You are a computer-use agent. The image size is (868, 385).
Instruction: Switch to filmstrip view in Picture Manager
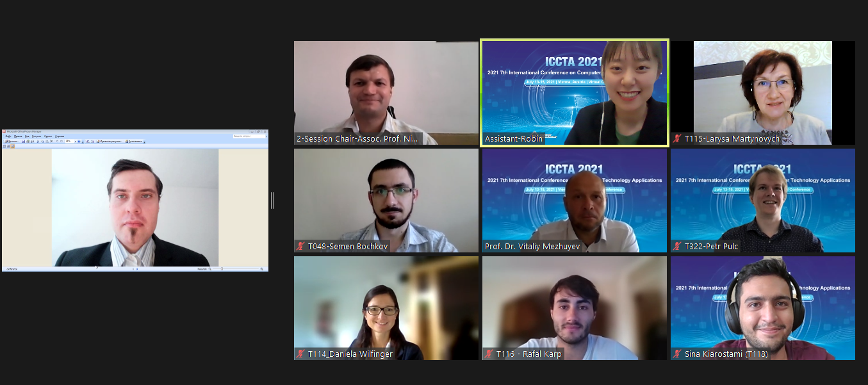pyautogui.click(x=8, y=146)
